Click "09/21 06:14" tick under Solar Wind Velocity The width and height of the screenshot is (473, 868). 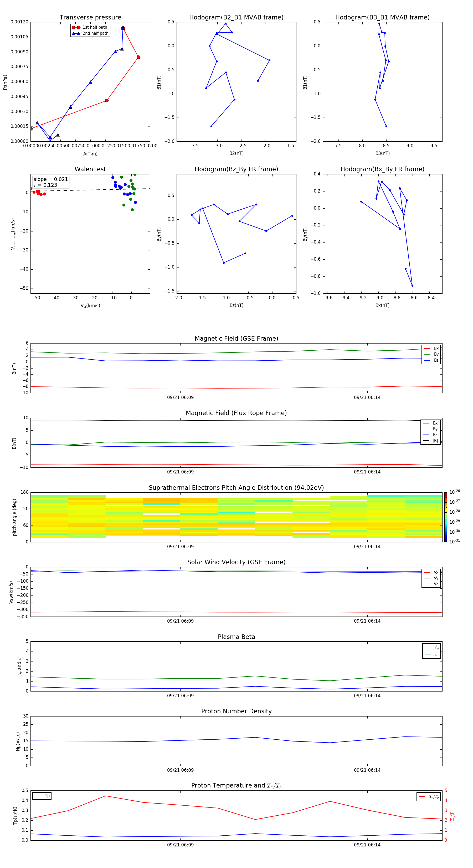[367, 621]
